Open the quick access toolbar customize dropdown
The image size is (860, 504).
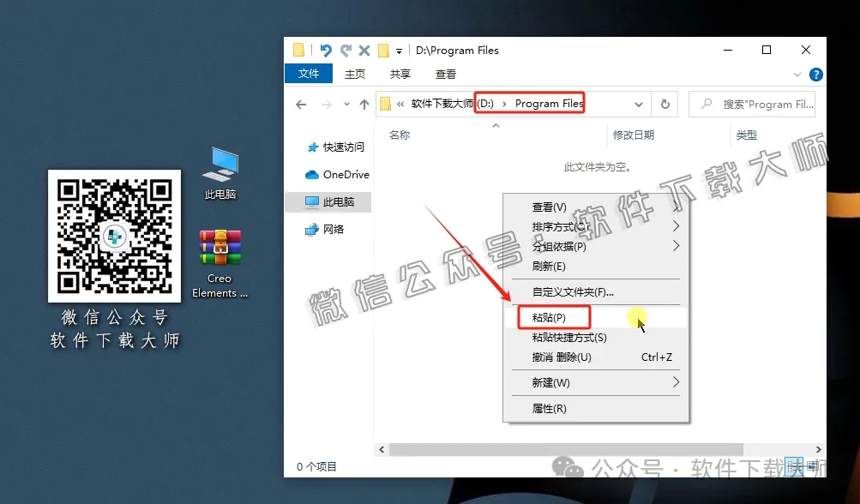(399, 51)
